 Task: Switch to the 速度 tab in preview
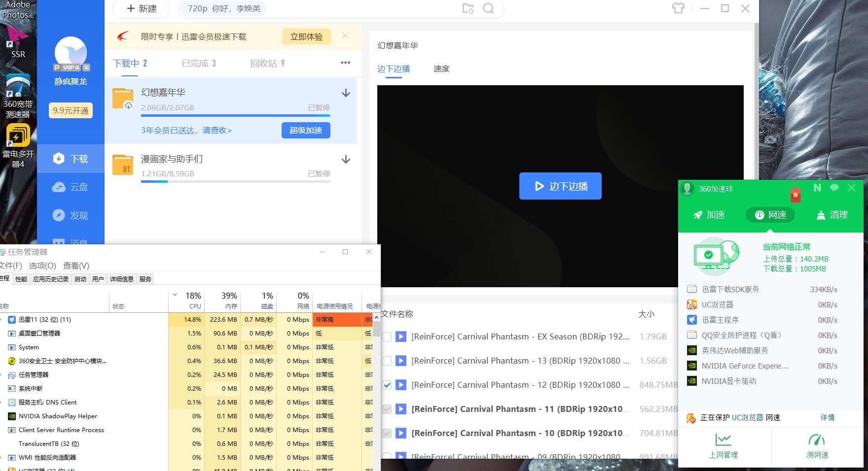click(441, 69)
